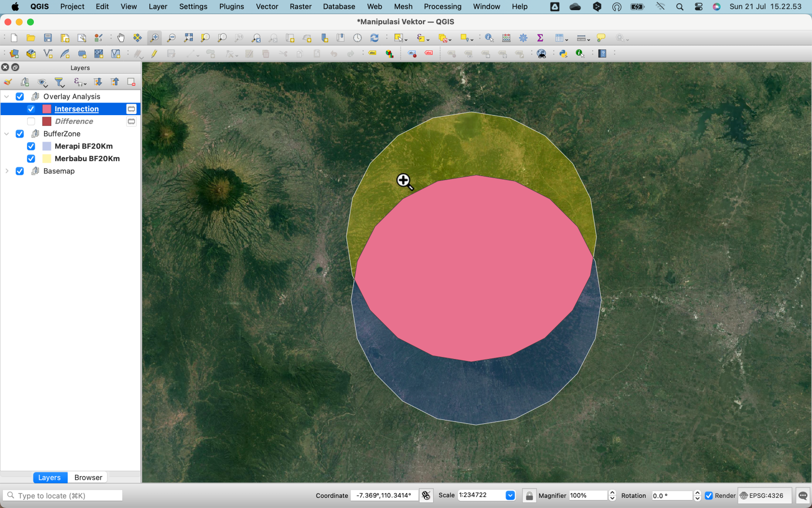Click New Shapefile Layer icon
Image resolution: width=812 pixels, height=508 pixels.
tap(48, 54)
